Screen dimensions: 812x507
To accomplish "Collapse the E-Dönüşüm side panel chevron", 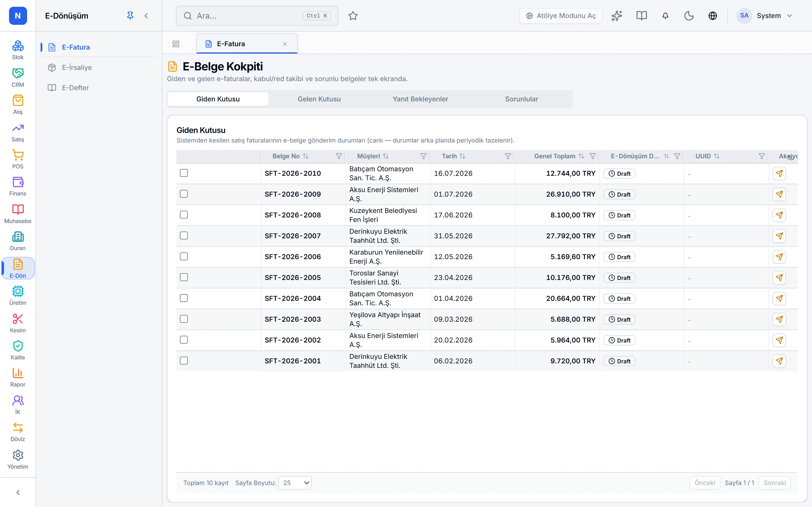I will 146,16.
